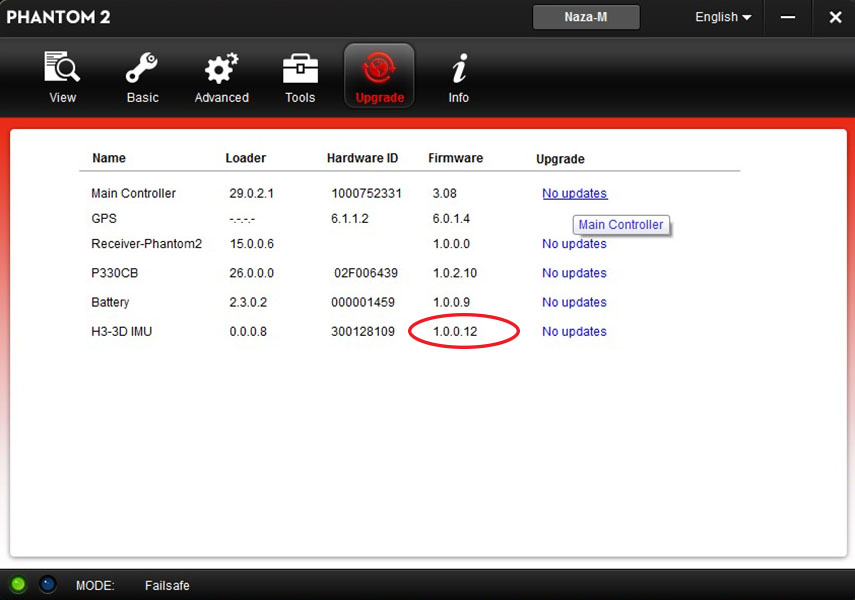Viewport: 855px width, 600px height.
Task: Click the Upgrade column header
Action: [x=560, y=159]
